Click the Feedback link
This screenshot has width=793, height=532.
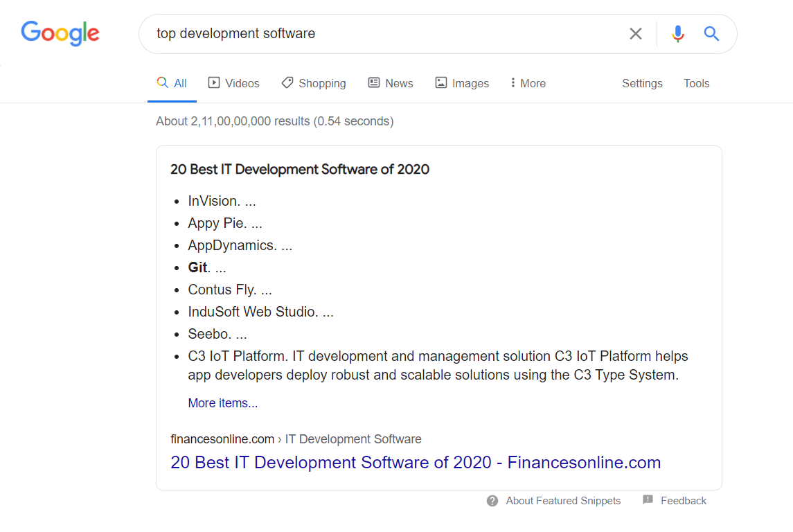click(x=684, y=501)
